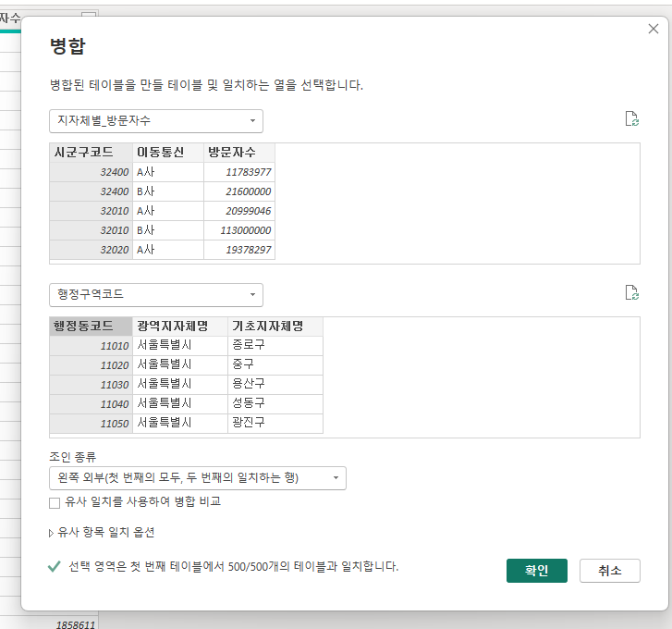Open the 지자체별_방문자수 table dropdown
The height and width of the screenshot is (629, 672).
click(156, 121)
